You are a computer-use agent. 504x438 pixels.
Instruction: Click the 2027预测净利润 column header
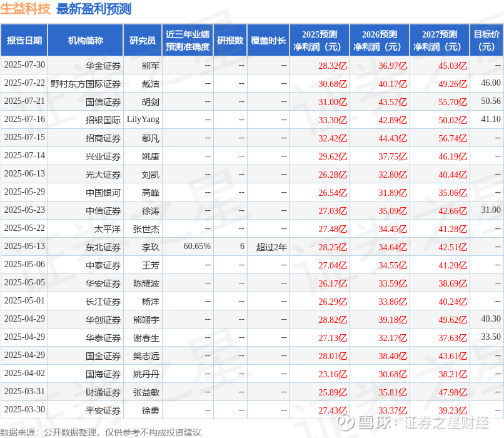440,40
